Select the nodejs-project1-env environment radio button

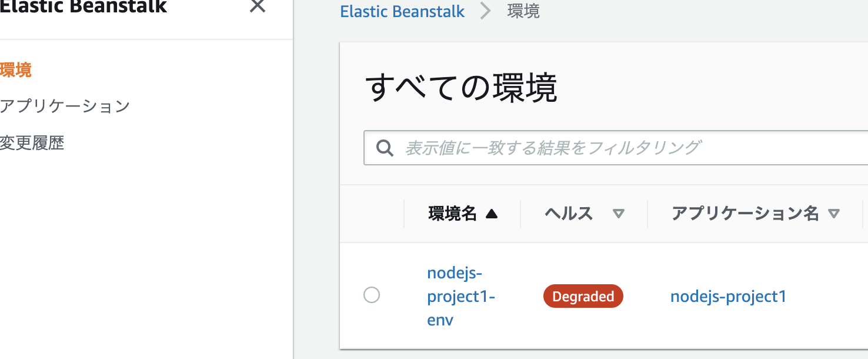[x=371, y=295]
